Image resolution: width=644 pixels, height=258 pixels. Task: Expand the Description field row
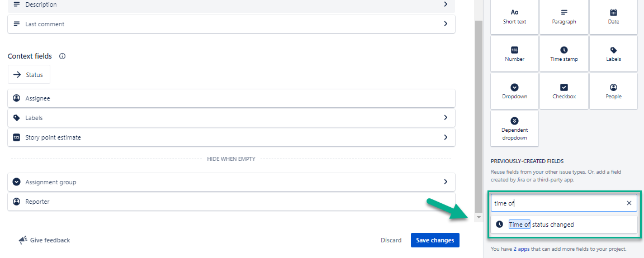(x=446, y=4)
